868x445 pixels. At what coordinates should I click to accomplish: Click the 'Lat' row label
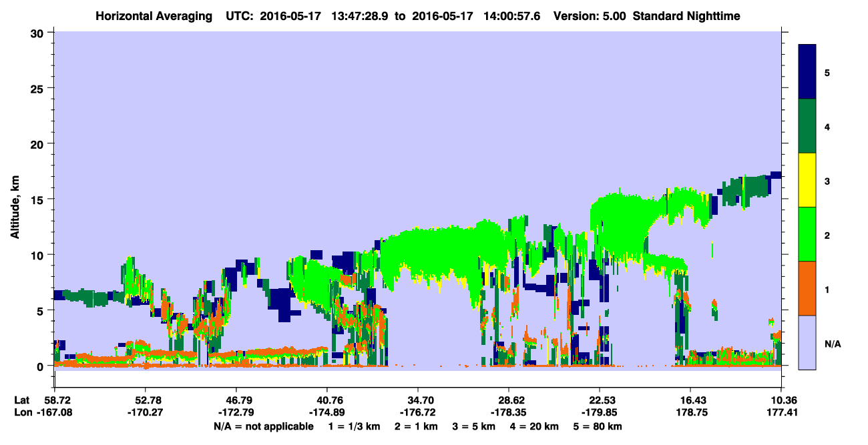22,400
